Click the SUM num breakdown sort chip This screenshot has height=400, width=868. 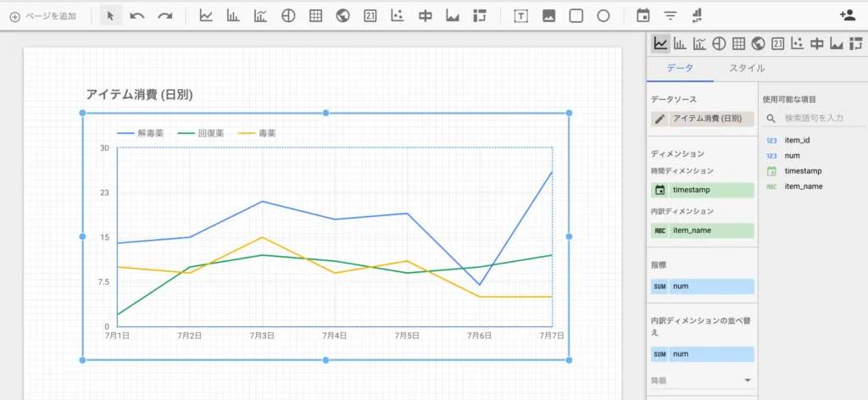[x=703, y=354]
